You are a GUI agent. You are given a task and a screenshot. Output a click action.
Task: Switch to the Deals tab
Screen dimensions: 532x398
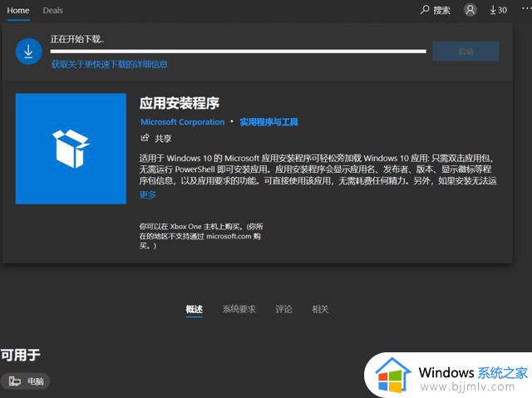[x=52, y=11]
